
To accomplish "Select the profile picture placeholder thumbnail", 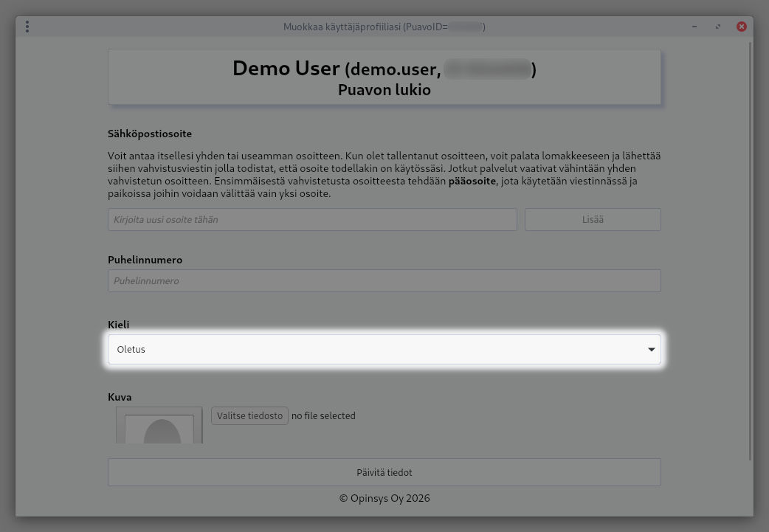I will pos(159,428).
